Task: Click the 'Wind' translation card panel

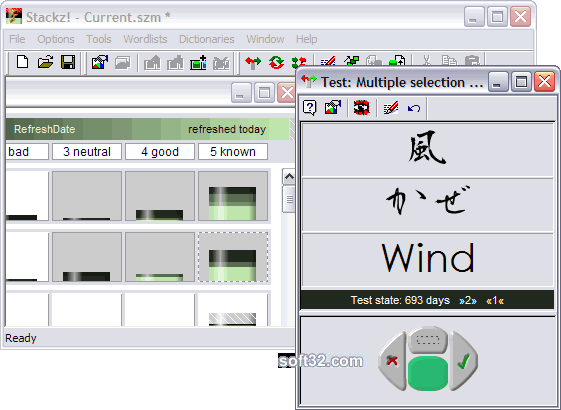Action: (x=428, y=260)
